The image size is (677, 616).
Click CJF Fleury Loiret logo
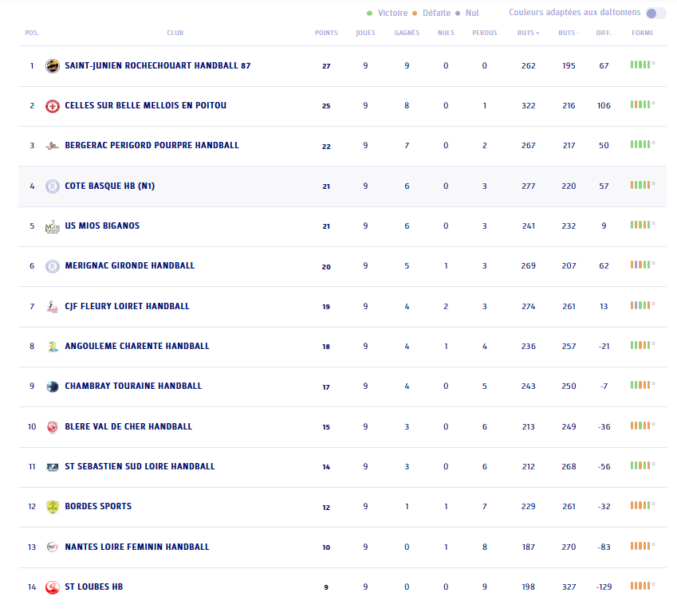[53, 306]
